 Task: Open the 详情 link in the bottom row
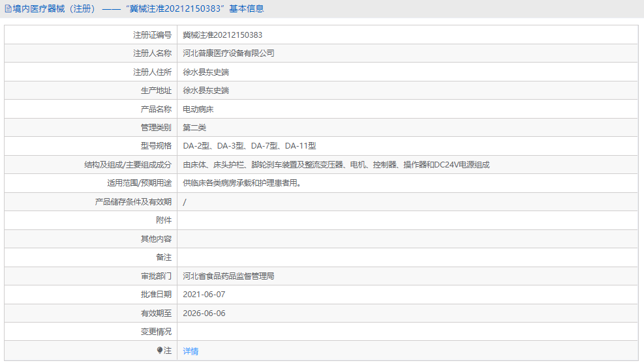pyautogui.click(x=191, y=351)
